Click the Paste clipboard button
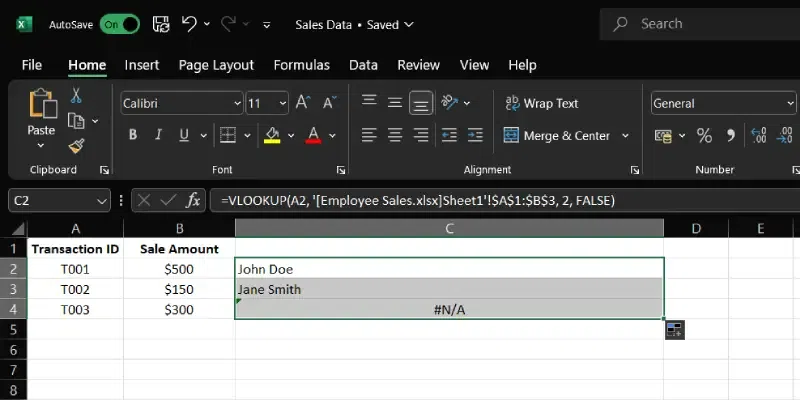This screenshot has height=400, width=800. click(x=42, y=111)
